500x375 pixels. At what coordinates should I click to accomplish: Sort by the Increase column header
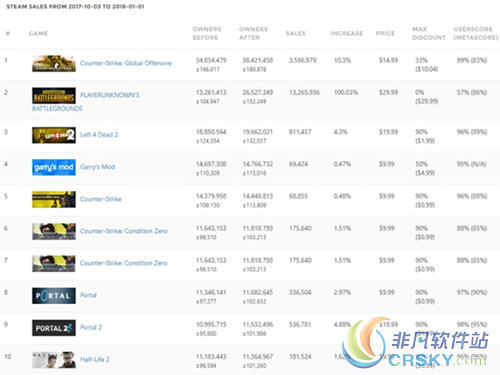coord(347,33)
